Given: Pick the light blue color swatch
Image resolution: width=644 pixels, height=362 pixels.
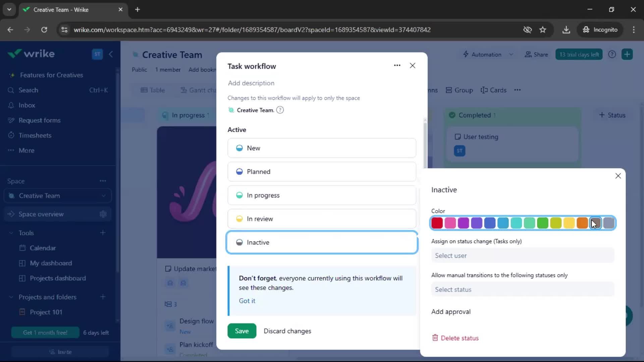Looking at the screenshot, I should pos(503,223).
